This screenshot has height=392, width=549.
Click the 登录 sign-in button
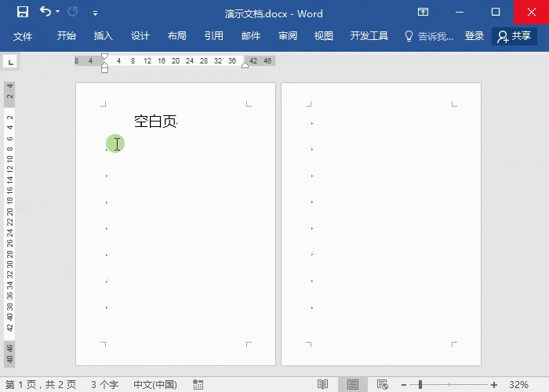point(474,36)
